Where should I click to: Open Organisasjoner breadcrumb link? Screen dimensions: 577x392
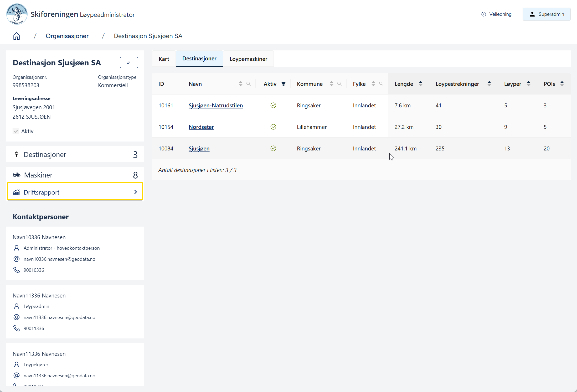[x=67, y=36]
